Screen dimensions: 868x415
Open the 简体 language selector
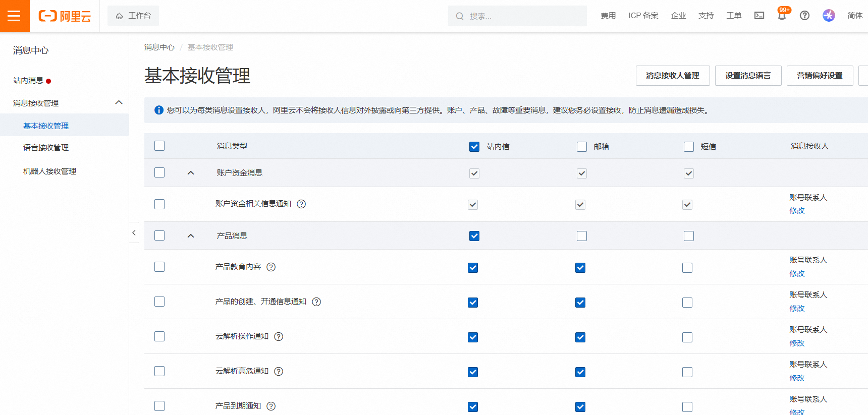point(855,16)
